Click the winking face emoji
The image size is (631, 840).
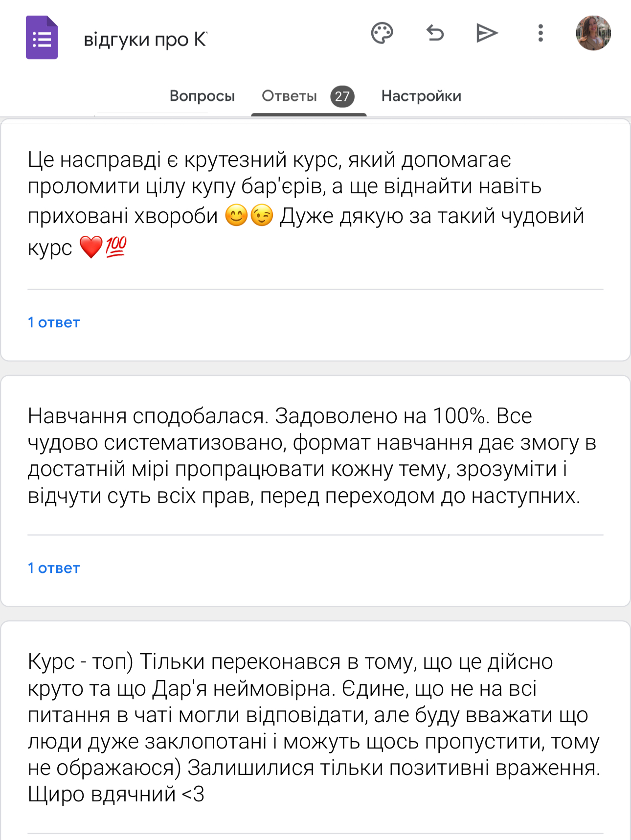pyautogui.click(x=262, y=216)
